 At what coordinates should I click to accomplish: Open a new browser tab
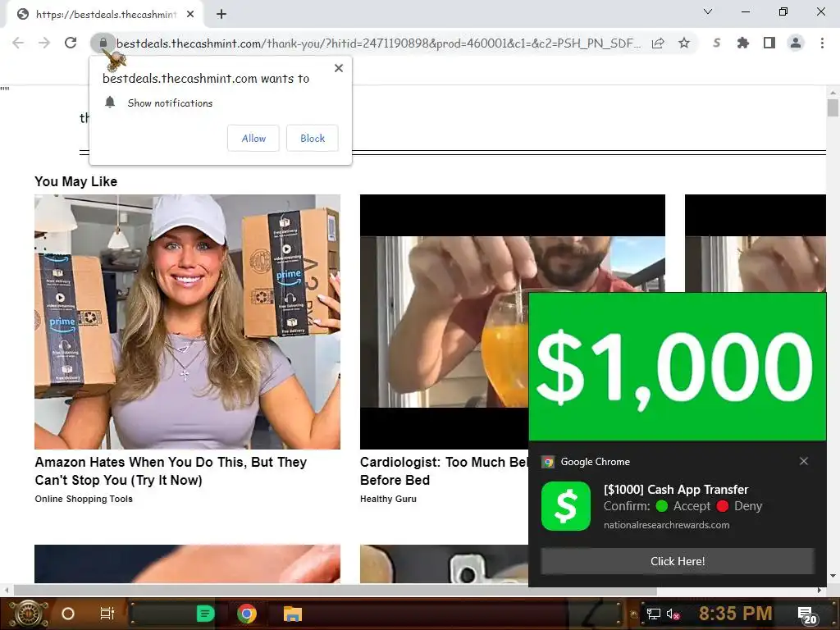click(221, 15)
